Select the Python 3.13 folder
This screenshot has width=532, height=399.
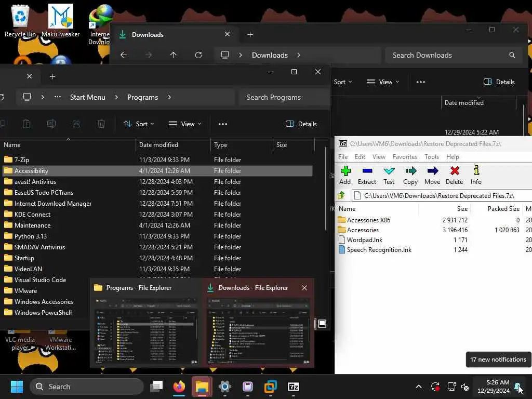coord(30,236)
